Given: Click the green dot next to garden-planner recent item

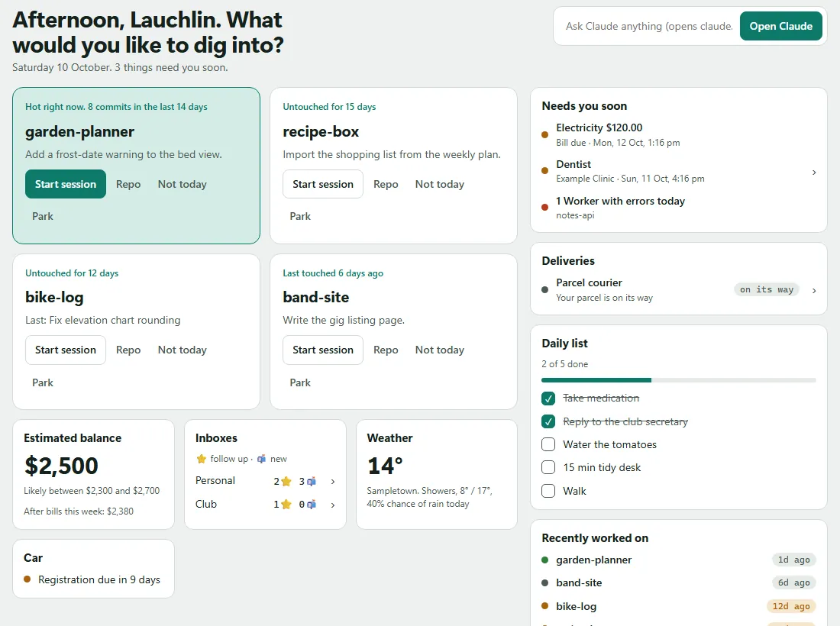Looking at the screenshot, I should click(x=544, y=560).
